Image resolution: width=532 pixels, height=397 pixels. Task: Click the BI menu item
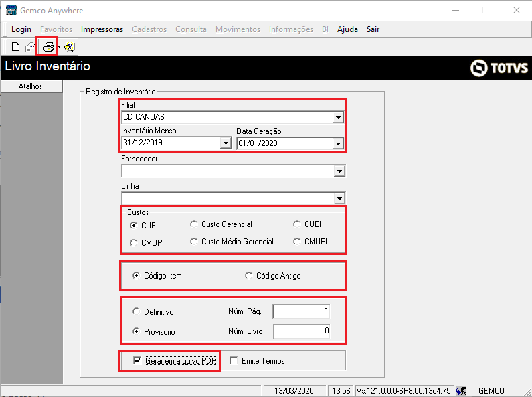325,29
